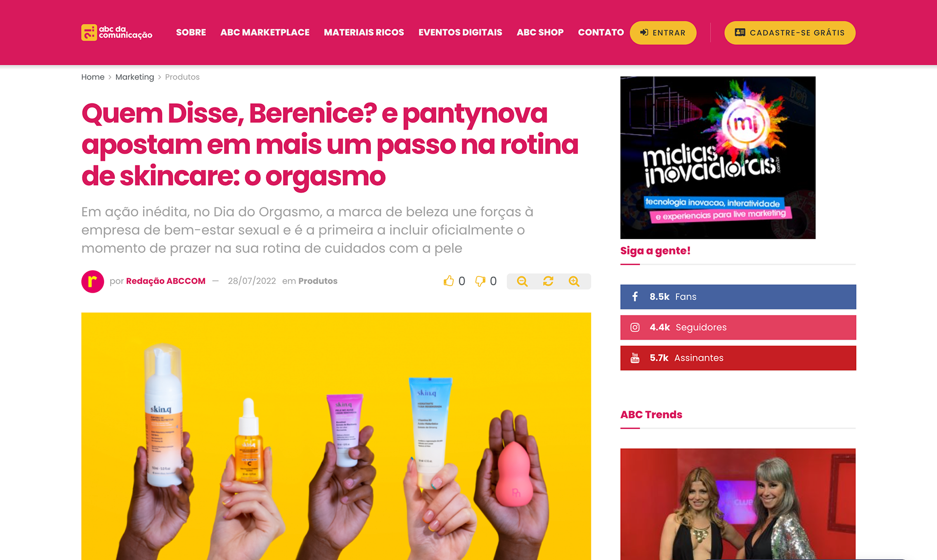Open the YouTube 5.7k Assinantes link
The image size is (937, 560).
click(x=738, y=358)
